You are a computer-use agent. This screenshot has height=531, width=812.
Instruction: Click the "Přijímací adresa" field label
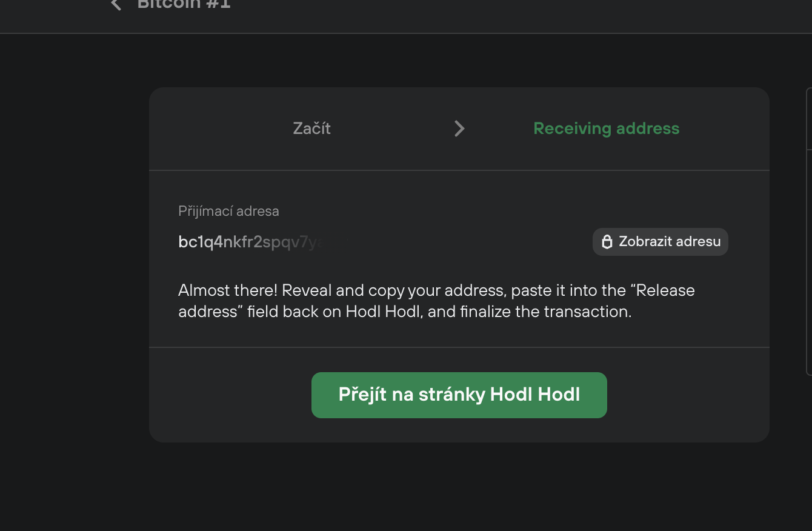click(228, 211)
